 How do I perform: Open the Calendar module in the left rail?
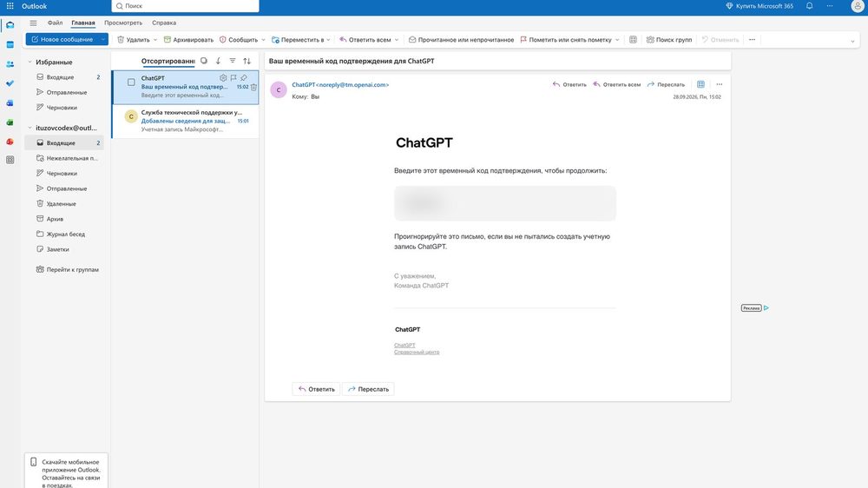coord(10,44)
